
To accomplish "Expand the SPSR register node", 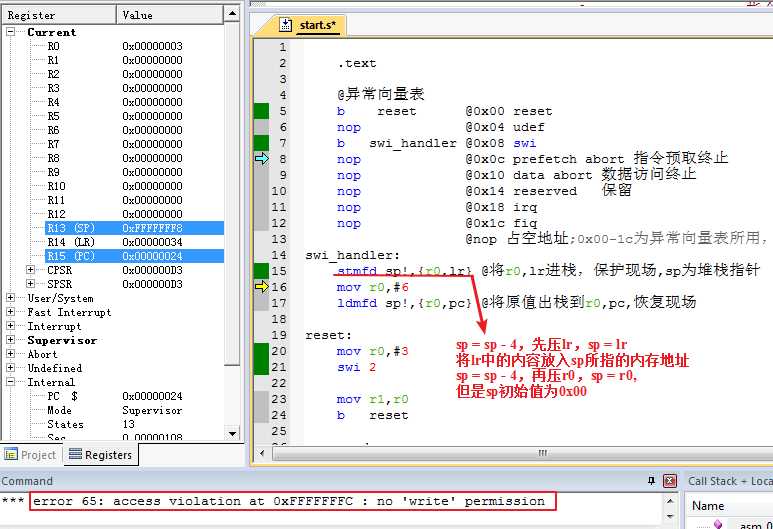I will 31,283.
